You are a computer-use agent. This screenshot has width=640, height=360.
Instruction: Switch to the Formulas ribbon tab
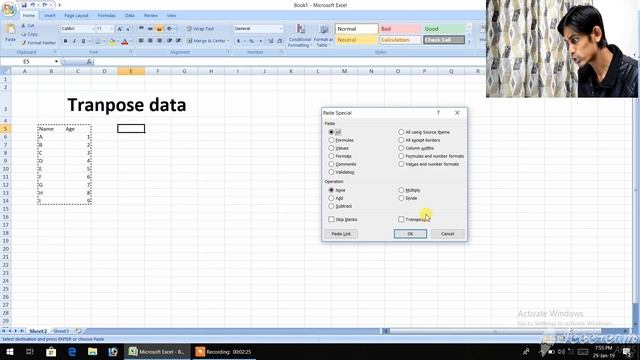coord(107,16)
